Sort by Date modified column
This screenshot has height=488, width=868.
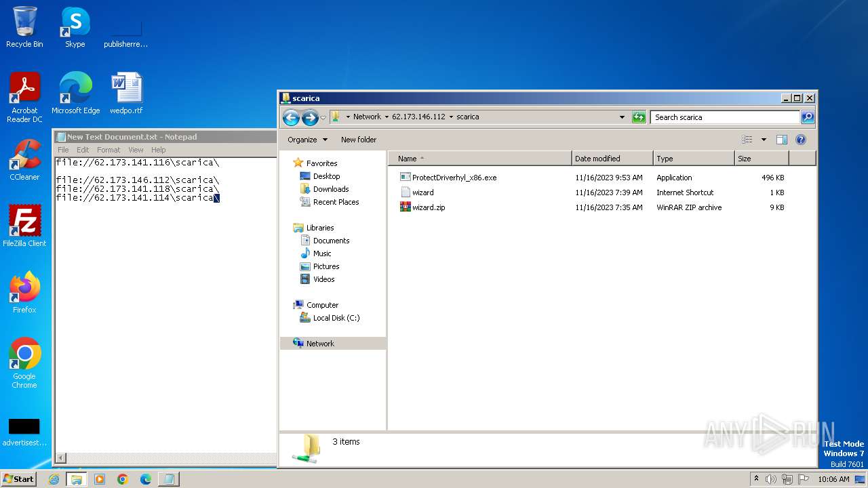tap(612, 159)
